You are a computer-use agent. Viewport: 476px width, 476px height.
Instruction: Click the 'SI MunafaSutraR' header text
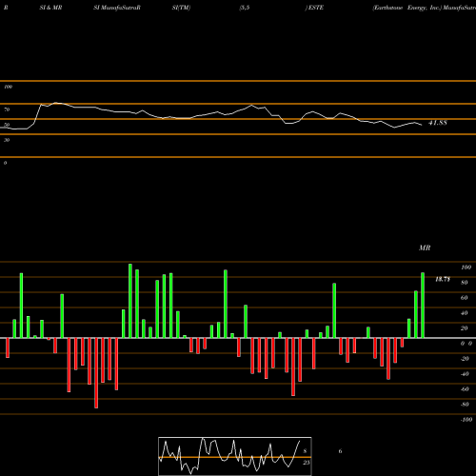(117, 8)
